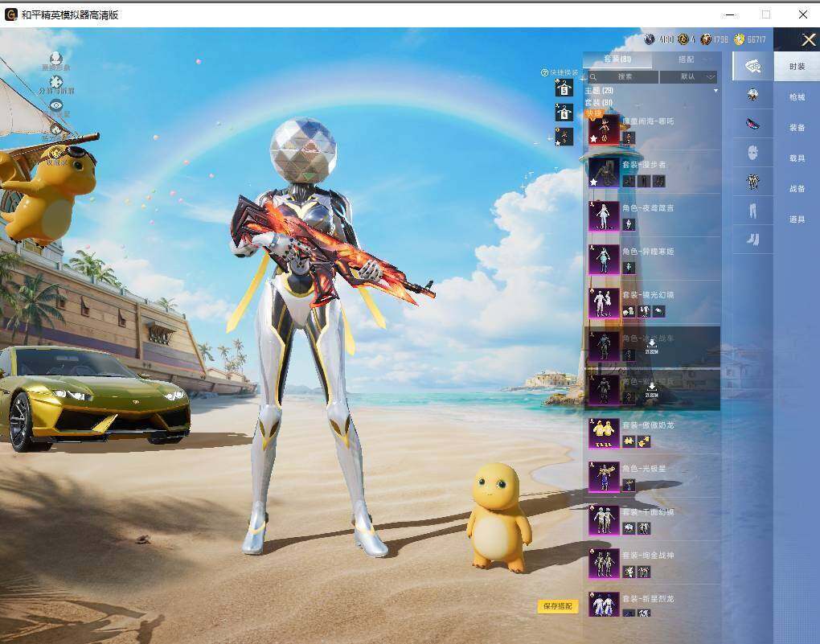The height and width of the screenshot is (644, 820).
Task: Select the 套装-镜光幻境 outfit thumbnail
Action: pos(604,303)
